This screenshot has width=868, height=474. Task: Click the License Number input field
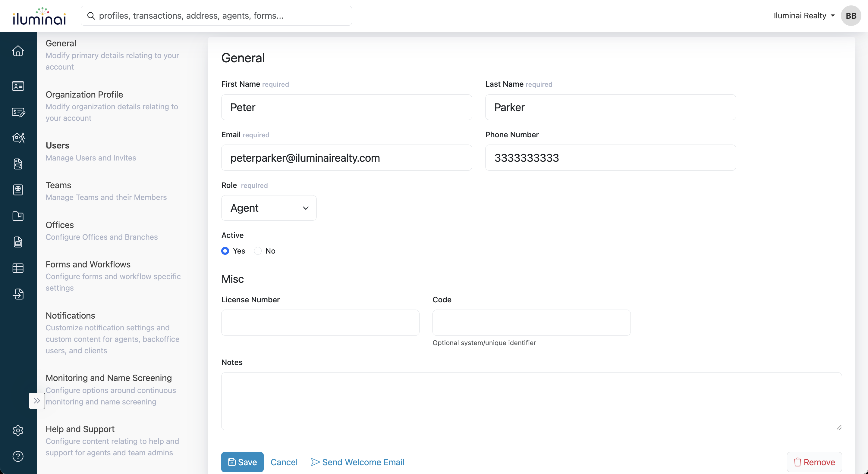(320, 323)
